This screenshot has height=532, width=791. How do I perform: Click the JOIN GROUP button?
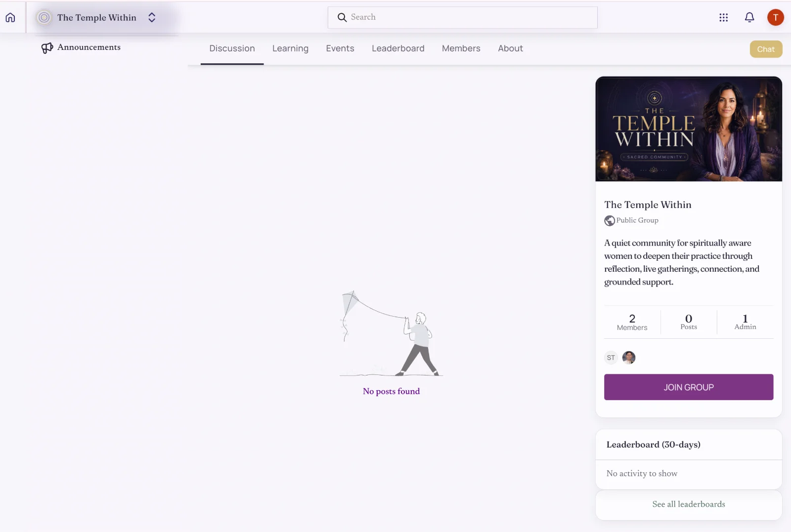pyautogui.click(x=689, y=387)
